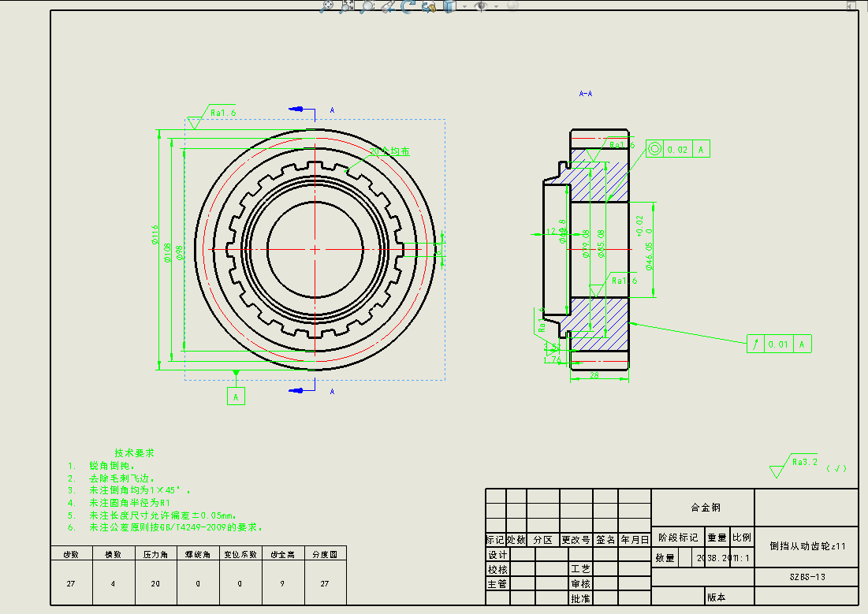Click the SZBS-13 drawing number cell
868x614 pixels.
(807, 577)
